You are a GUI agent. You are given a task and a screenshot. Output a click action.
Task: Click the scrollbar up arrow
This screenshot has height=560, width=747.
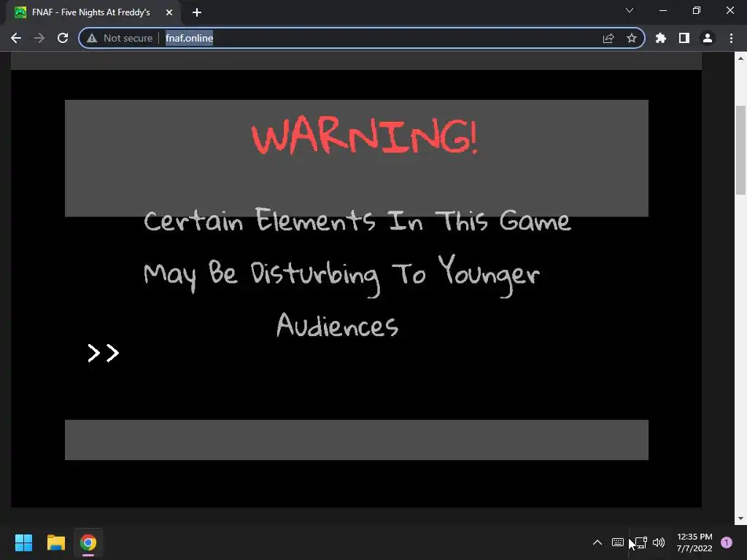click(740, 58)
